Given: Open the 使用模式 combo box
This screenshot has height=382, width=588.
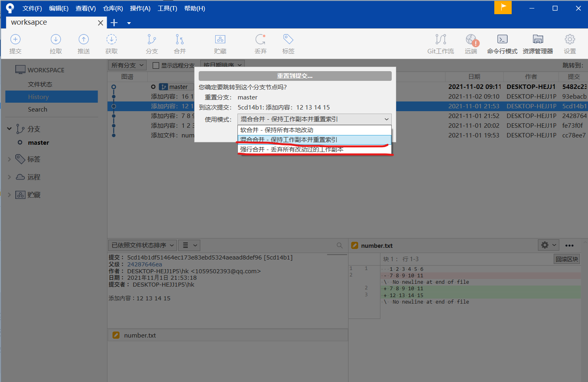Looking at the screenshot, I should (315, 119).
